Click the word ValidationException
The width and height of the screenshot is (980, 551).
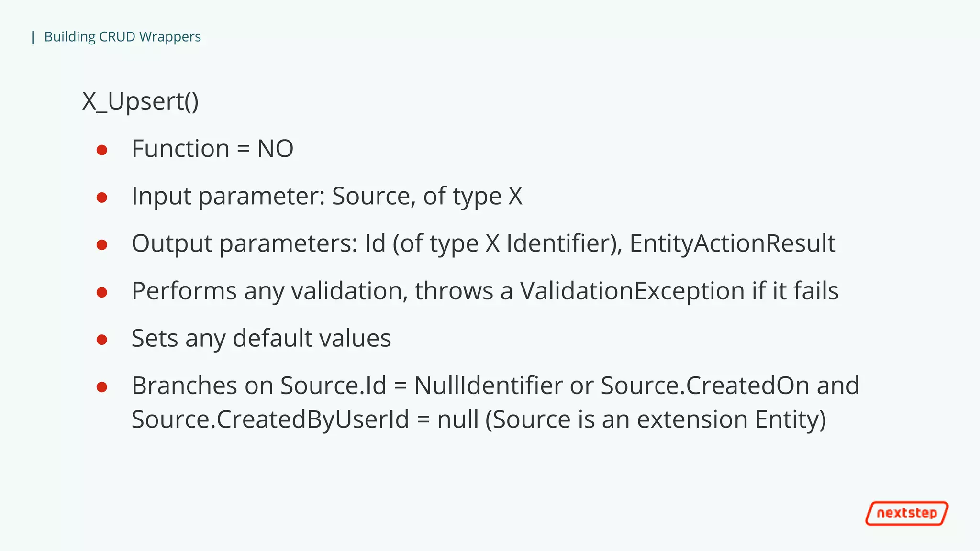click(632, 291)
